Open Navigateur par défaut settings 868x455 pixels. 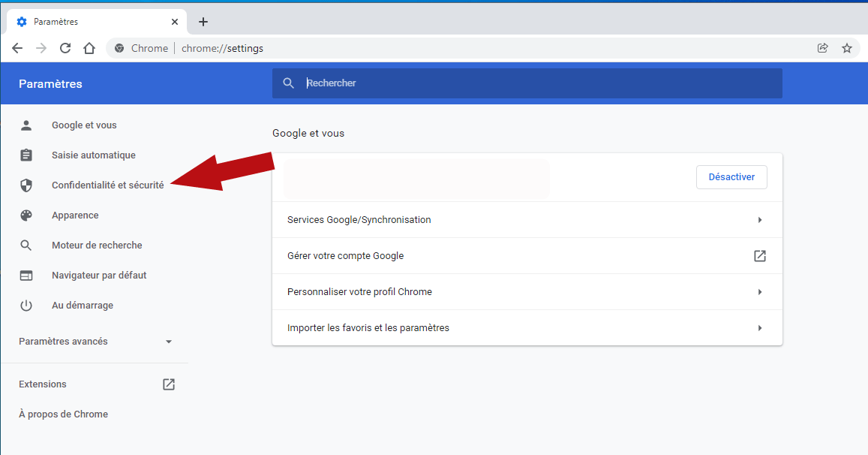pyautogui.click(x=99, y=276)
